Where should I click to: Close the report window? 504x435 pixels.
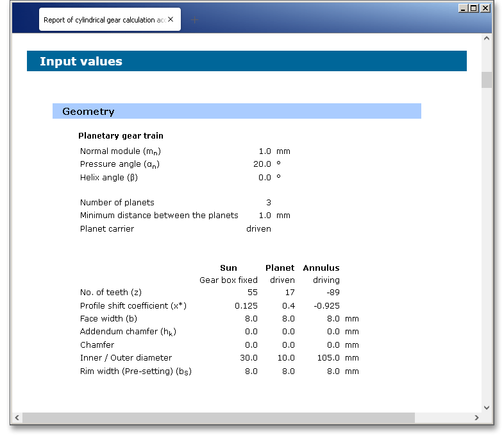(485, 8)
